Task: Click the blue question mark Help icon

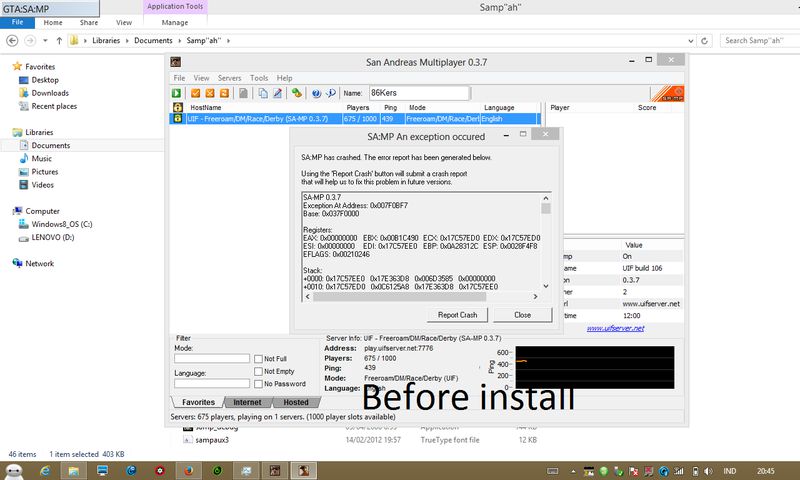Action: (x=316, y=93)
